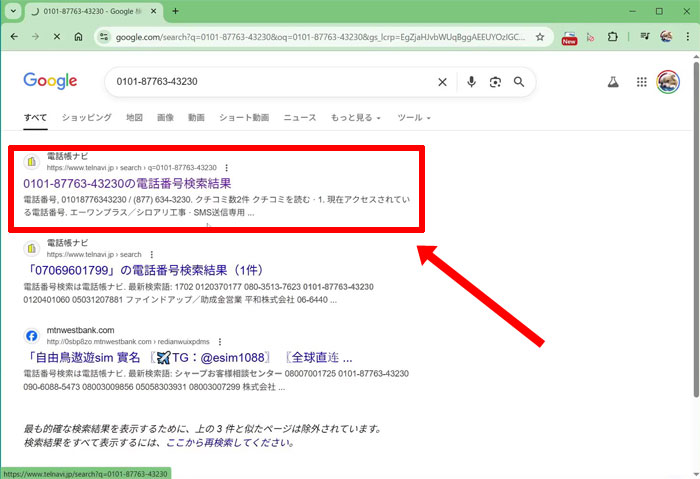The height and width of the screenshot is (479, 700).
Task: Go to the browser home page
Action: [x=79, y=36]
